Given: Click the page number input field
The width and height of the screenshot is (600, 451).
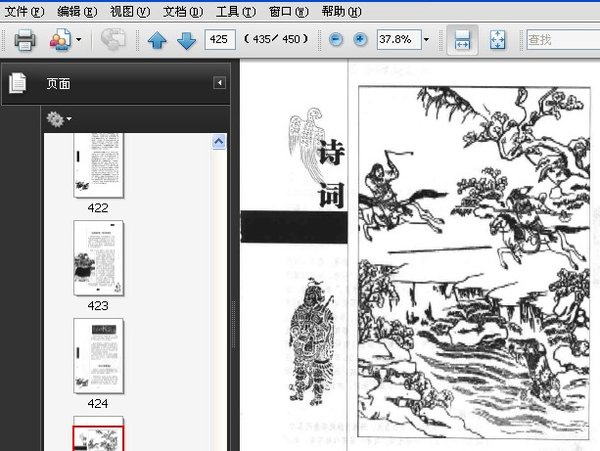Looking at the screenshot, I should (220, 41).
